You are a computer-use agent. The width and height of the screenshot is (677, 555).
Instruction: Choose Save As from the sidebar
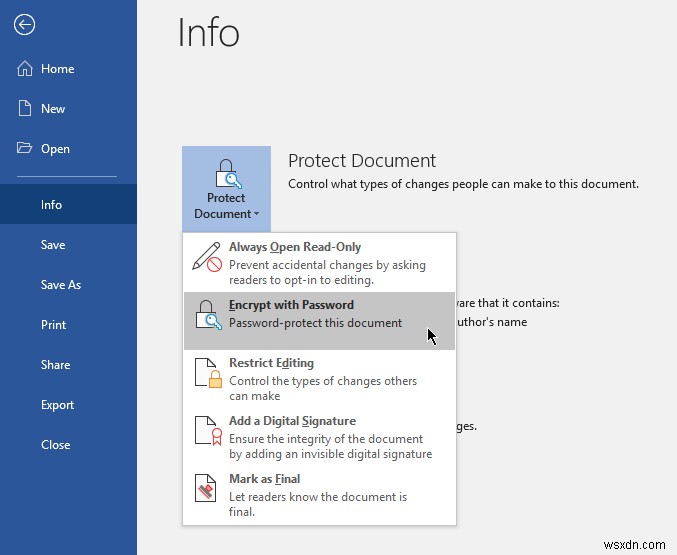pyautogui.click(x=68, y=285)
